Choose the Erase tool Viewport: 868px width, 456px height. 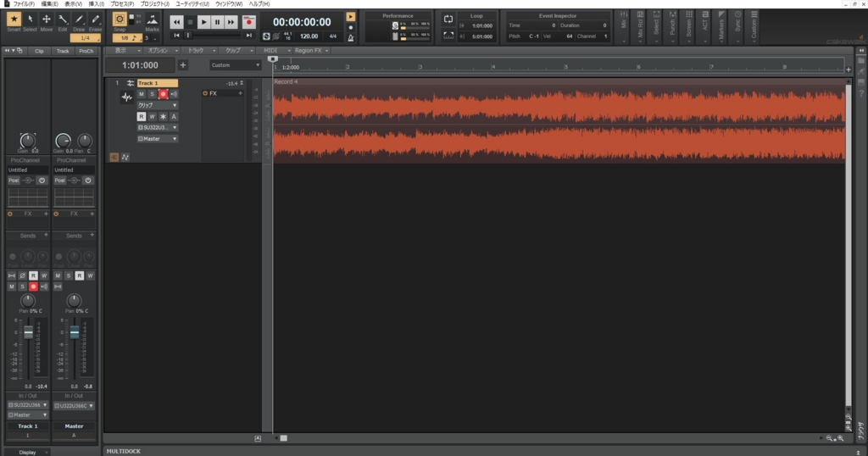tap(96, 20)
